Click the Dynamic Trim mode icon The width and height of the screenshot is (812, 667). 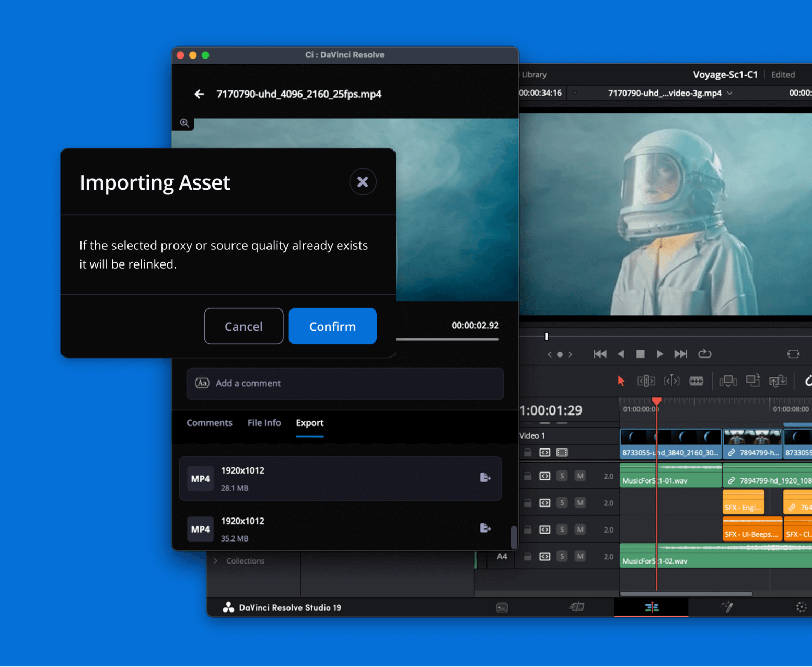(x=671, y=381)
